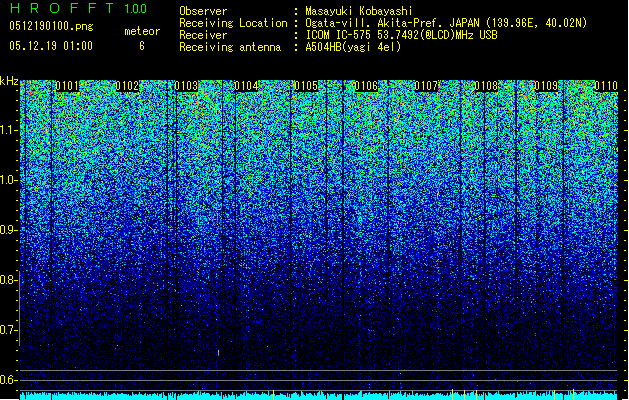Click the 0103 time marker
Viewport: 629px width, 400px height.
[186, 86]
